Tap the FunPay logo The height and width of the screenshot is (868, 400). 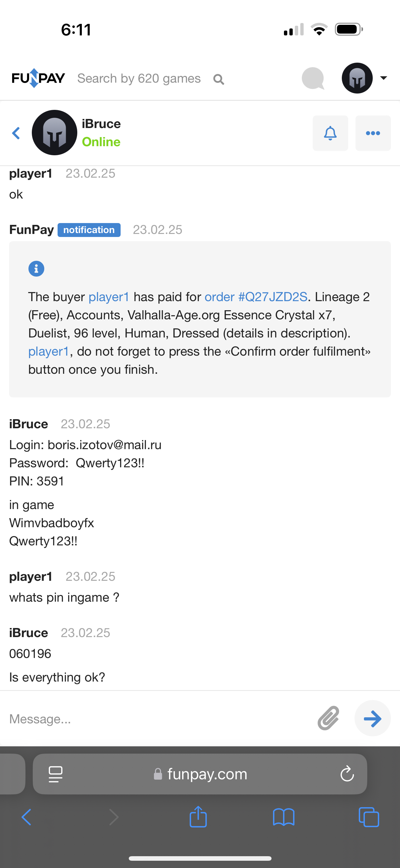38,78
